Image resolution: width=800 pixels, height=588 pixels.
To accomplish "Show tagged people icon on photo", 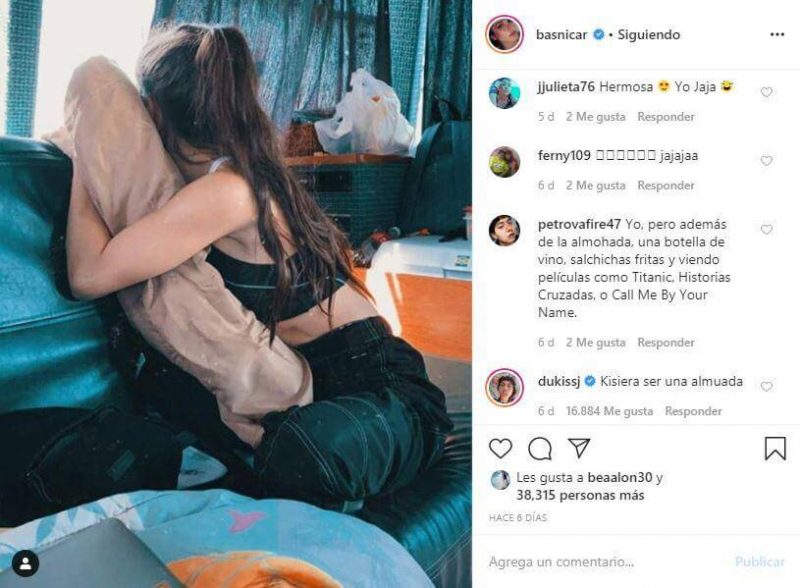I will tap(25, 564).
